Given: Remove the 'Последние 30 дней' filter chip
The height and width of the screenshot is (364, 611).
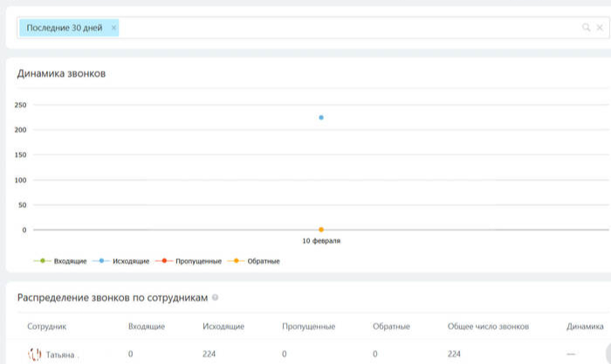Looking at the screenshot, I should tap(113, 28).
